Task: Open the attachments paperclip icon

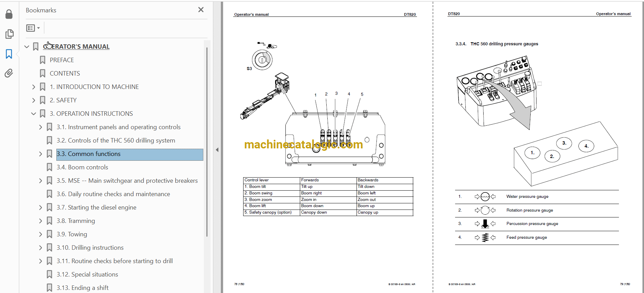Action: pos(9,73)
